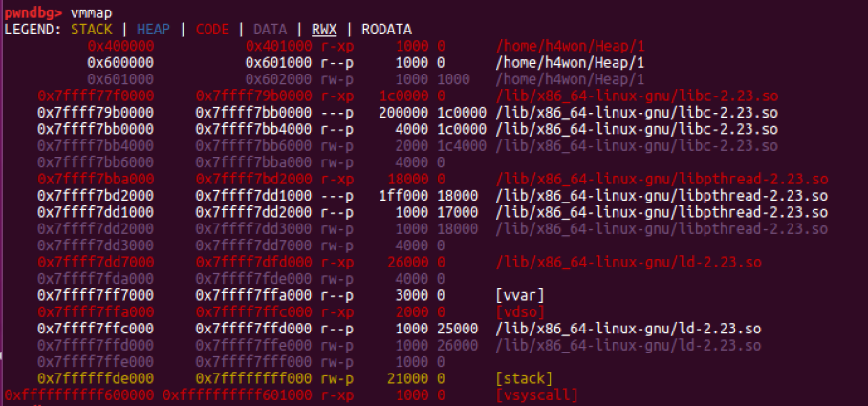Click the start address 0x7ffff7ffd000
This screenshot has height=406, width=868.
[96, 345]
